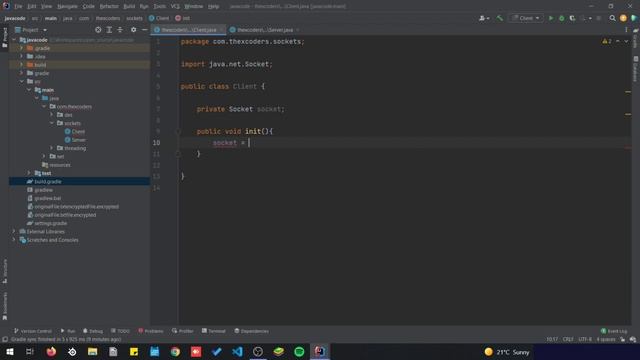Open Spotify from the taskbar
Screen dimensions: 640x360
click(x=299, y=351)
